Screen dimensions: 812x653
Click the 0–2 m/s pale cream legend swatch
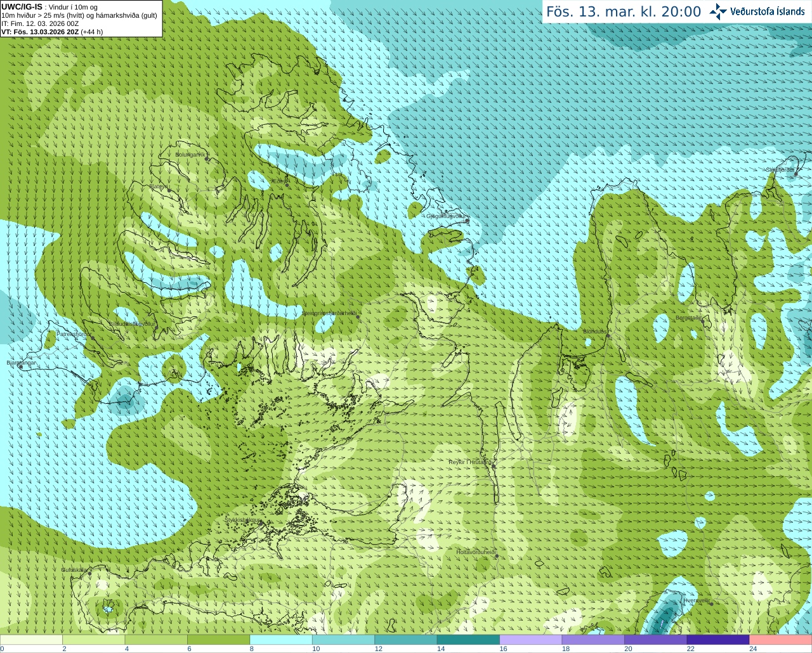click(x=31, y=640)
